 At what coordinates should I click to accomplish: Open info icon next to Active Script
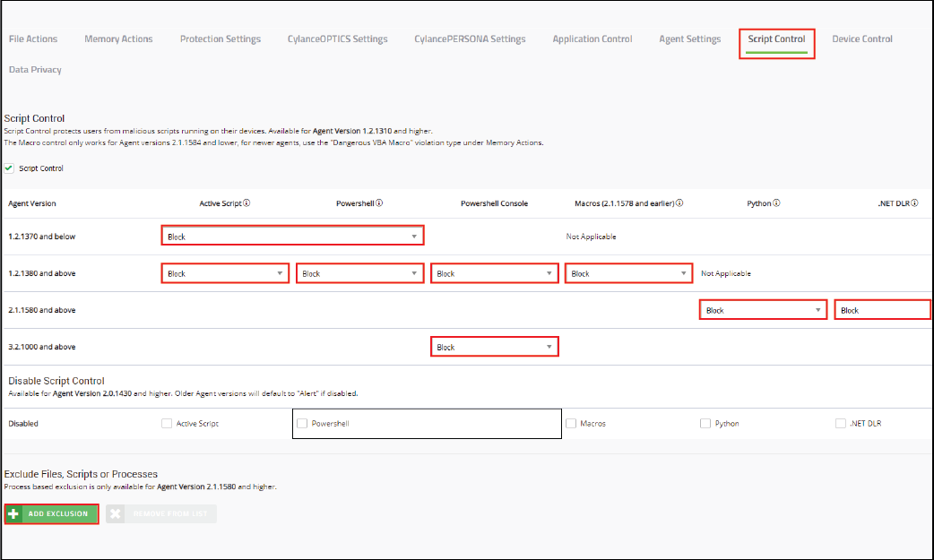point(246,203)
